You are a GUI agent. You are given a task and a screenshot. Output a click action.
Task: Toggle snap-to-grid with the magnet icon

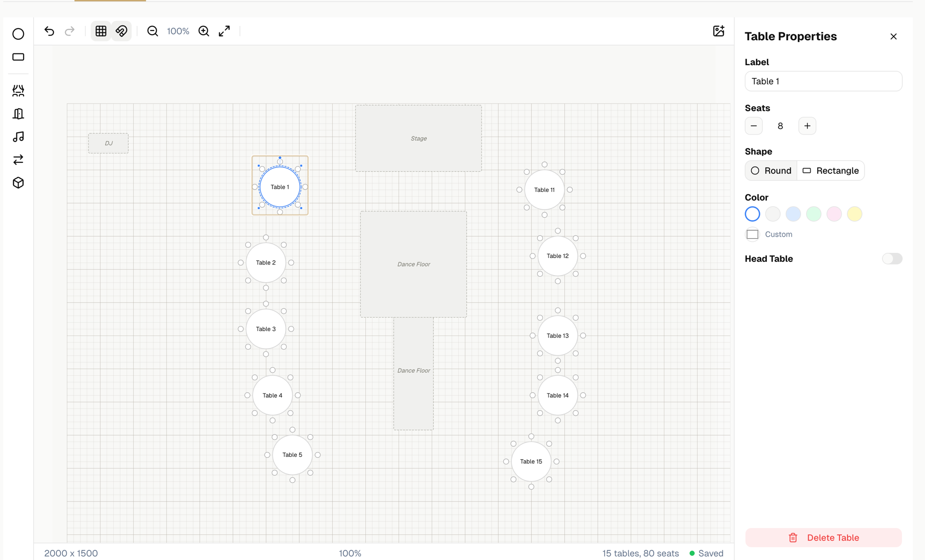pyautogui.click(x=121, y=31)
